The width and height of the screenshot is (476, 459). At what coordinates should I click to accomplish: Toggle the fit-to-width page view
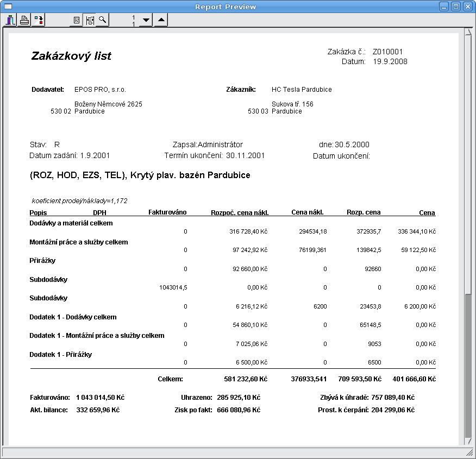coord(90,21)
